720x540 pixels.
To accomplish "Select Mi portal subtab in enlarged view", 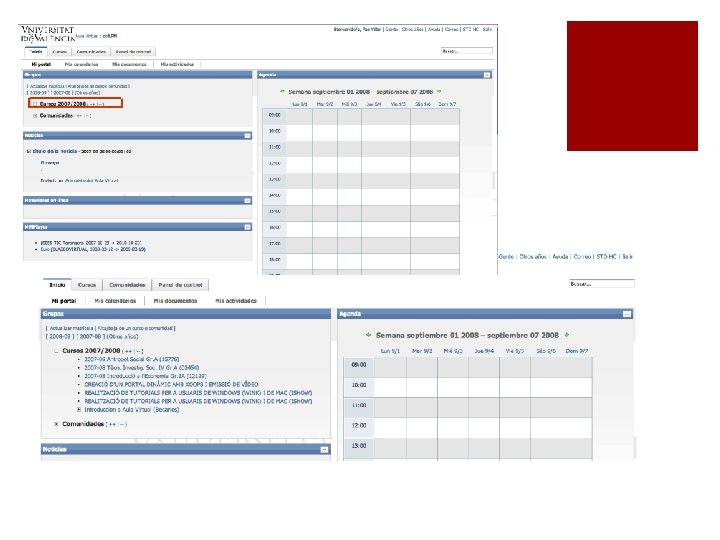I will pos(64,301).
